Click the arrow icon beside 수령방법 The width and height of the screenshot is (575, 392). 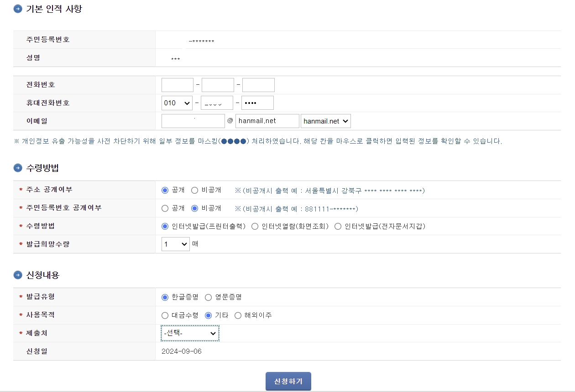tap(17, 168)
